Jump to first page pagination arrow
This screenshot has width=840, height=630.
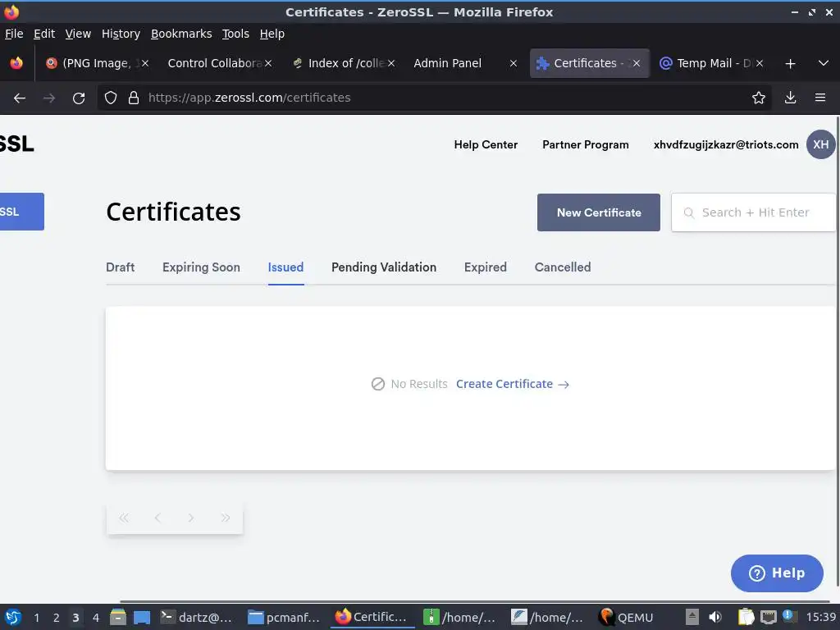point(124,518)
